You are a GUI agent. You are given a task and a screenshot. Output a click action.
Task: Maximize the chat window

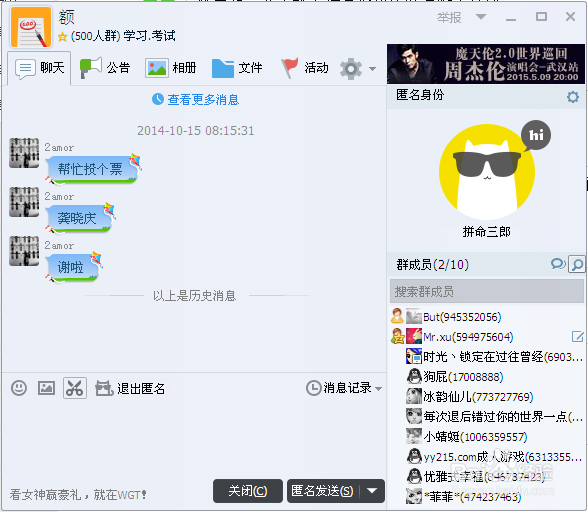(x=541, y=17)
